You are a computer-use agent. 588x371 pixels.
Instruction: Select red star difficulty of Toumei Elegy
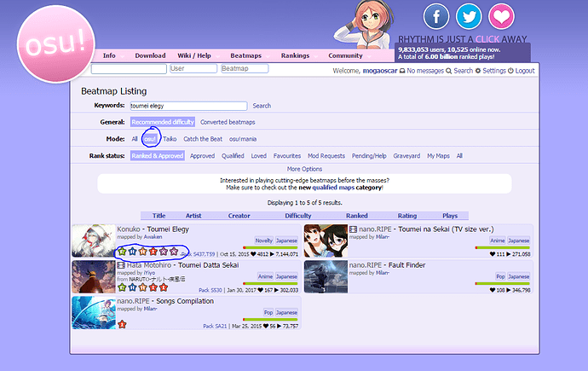[153, 252]
